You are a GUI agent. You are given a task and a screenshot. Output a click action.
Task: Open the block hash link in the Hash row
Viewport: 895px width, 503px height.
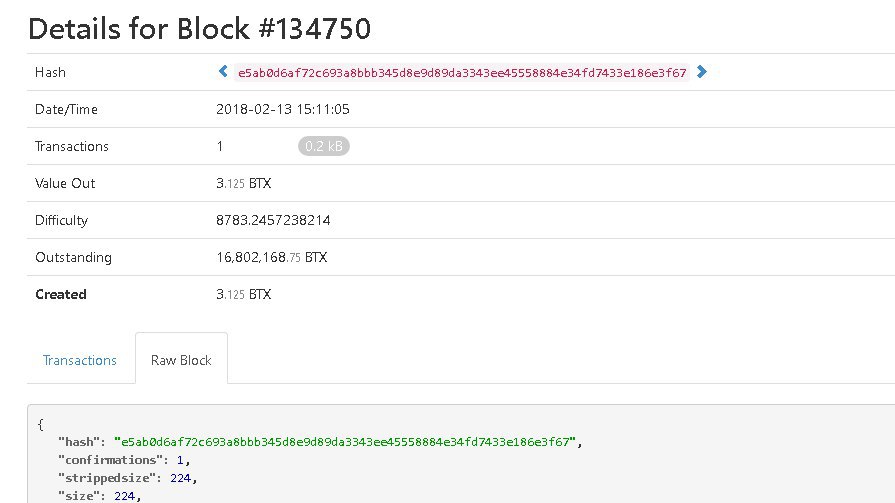462,73
